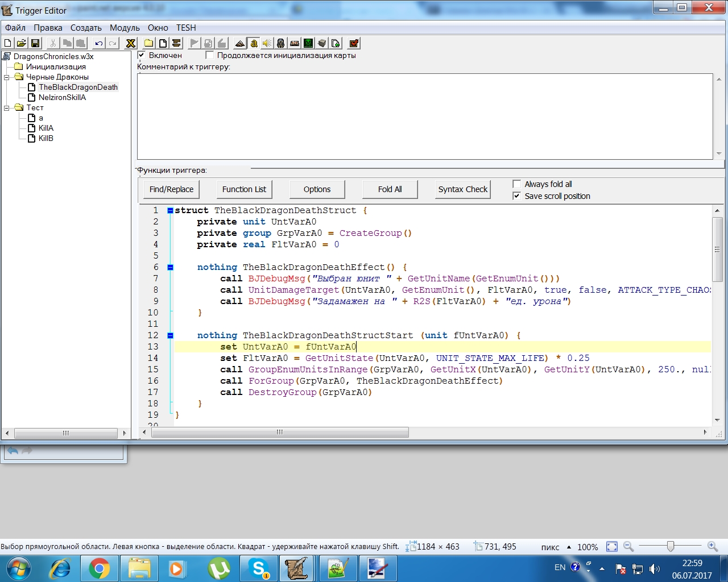Uncheck 'Save scroll position' option
Viewport: 728px width, 582px height.
tap(516, 196)
